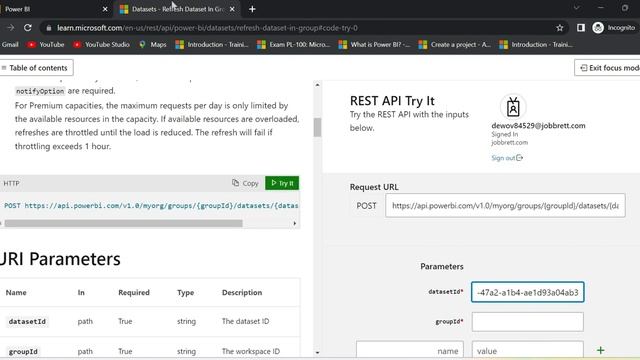Click the Description column header
Screen dimensions: 640x360
pyautogui.click(x=242, y=293)
